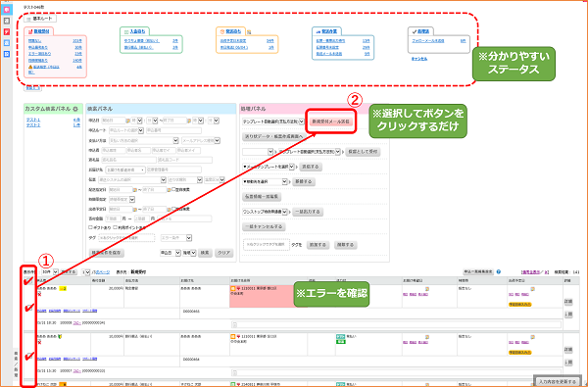This screenshot has height=388, width=588.
Task: Click the small note icon beside the 発送待ち tab
Action: [x=249, y=32]
